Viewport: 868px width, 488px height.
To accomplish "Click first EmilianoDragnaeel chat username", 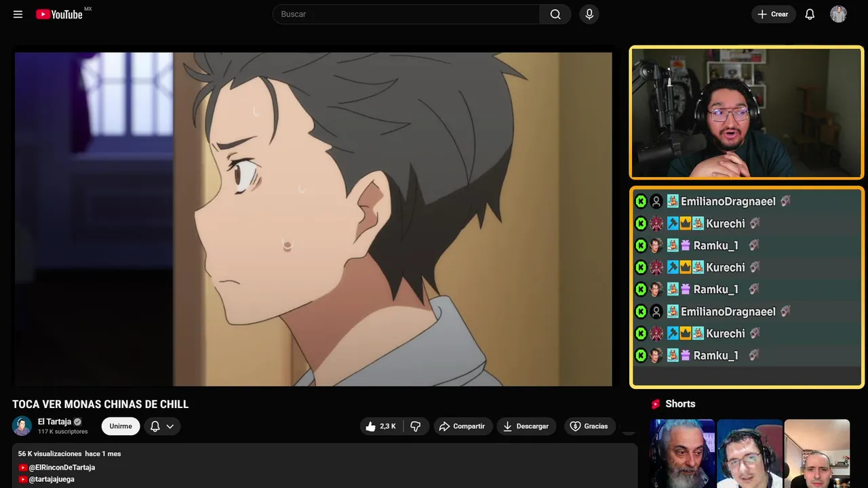I will (728, 201).
